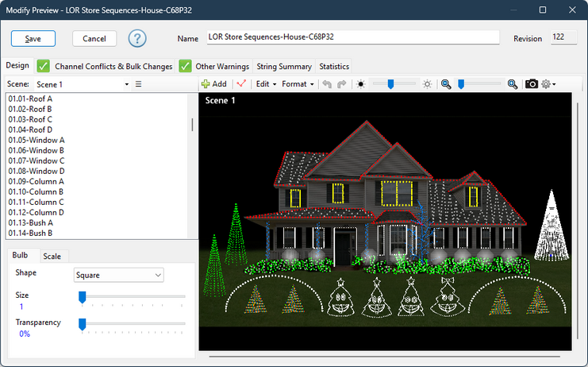Viewport: 588px width, 367px height.
Task: Open the bulb Shape combo box
Action: coord(118,275)
